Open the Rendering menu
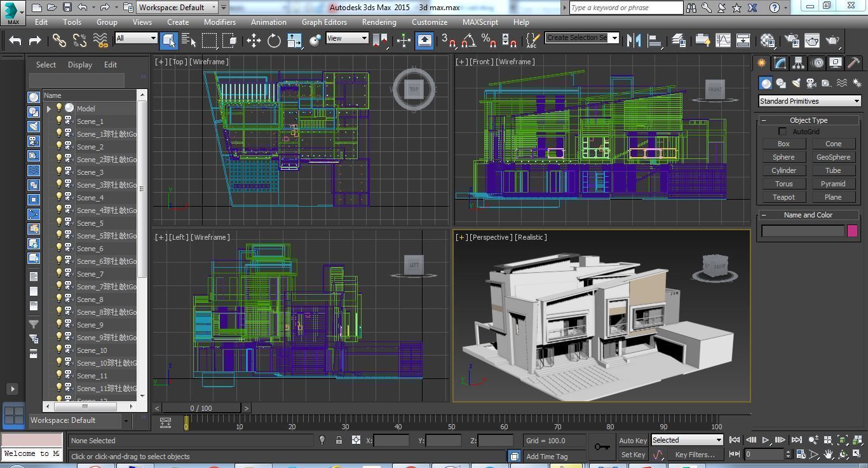 379,22
